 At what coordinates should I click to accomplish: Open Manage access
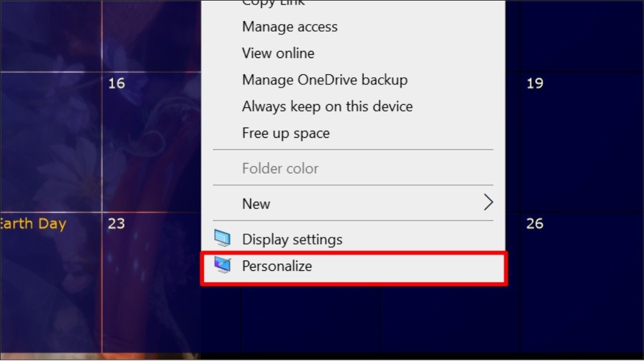[290, 27]
